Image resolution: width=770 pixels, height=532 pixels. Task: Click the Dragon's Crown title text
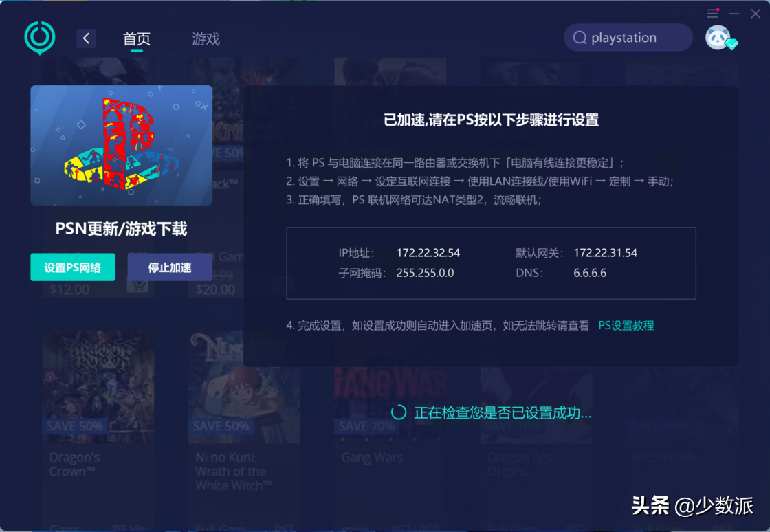(74, 464)
